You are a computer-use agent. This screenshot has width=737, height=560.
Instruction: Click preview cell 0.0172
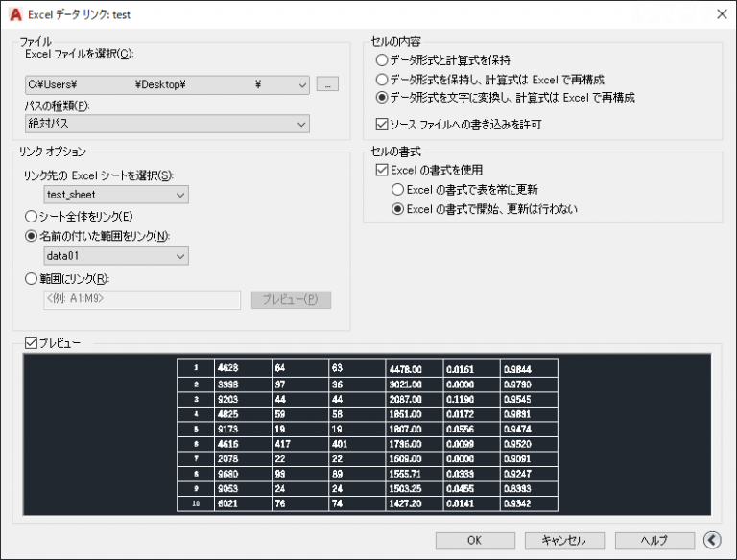click(x=472, y=414)
